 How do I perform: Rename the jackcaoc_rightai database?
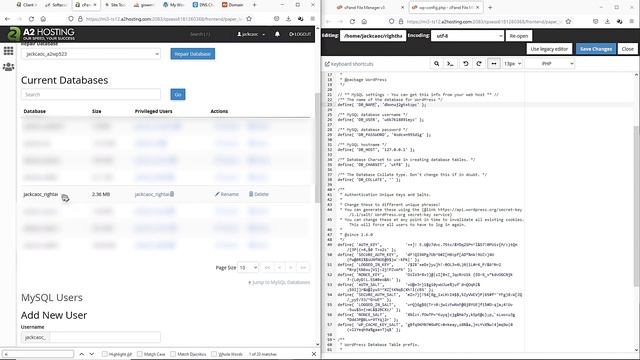click(227, 194)
